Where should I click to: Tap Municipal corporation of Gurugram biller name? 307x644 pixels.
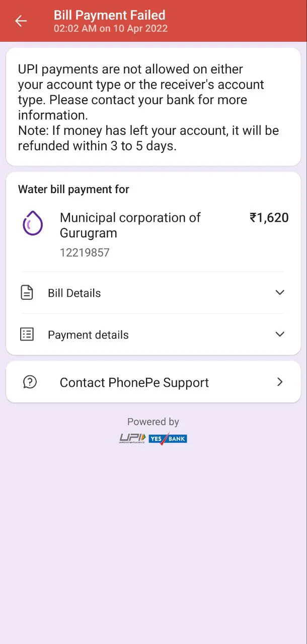coord(130,225)
